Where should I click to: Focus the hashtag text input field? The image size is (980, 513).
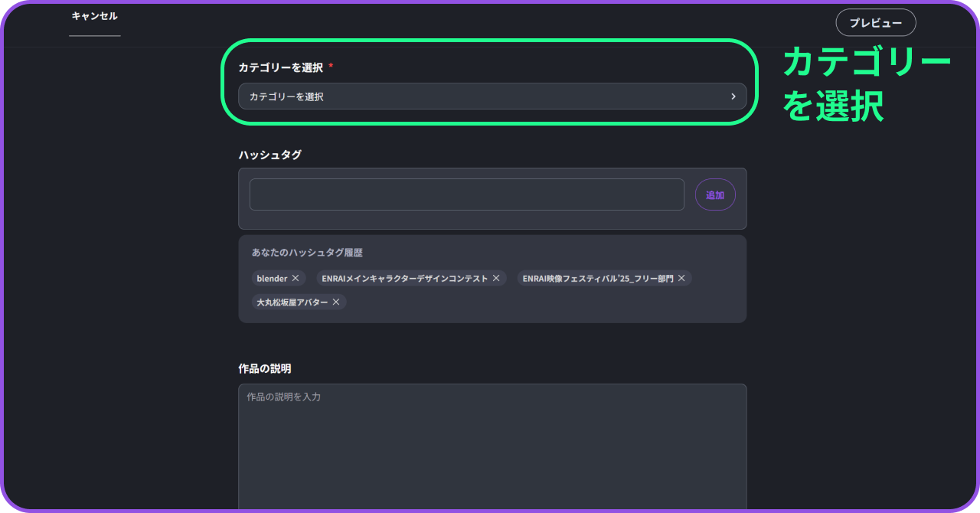[466, 195]
